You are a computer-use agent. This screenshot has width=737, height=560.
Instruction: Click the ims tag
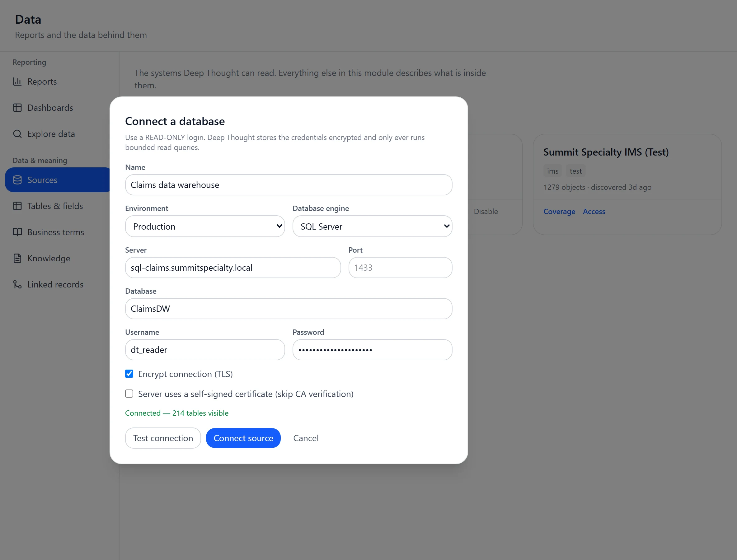tap(552, 171)
